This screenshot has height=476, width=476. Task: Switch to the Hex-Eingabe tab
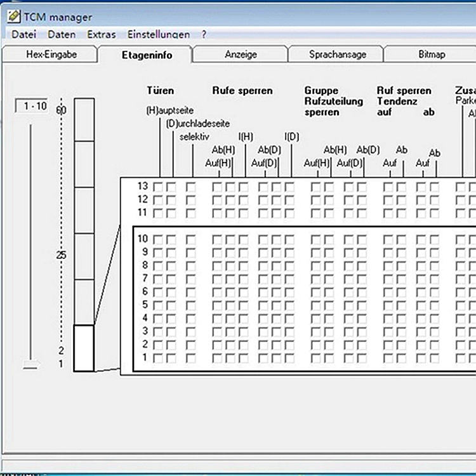[x=51, y=55]
